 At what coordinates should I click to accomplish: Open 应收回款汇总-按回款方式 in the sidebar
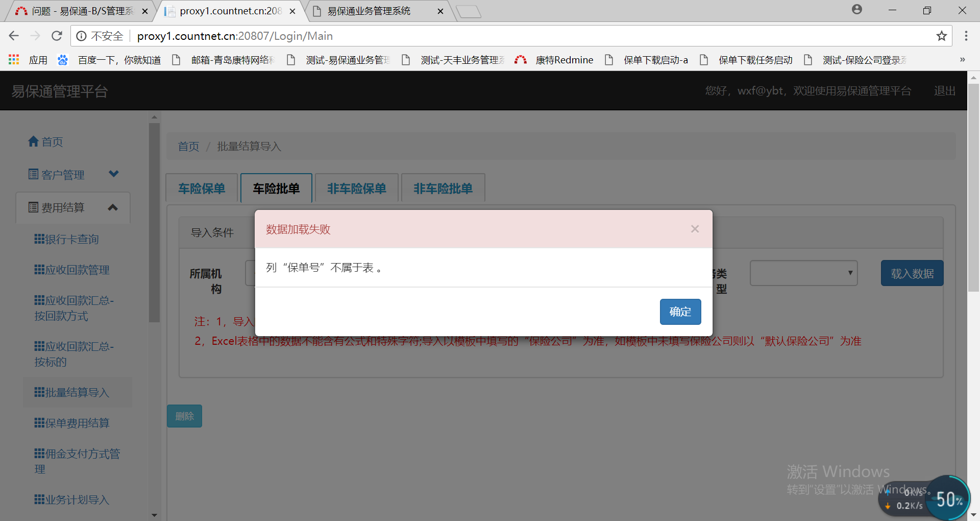click(x=74, y=308)
